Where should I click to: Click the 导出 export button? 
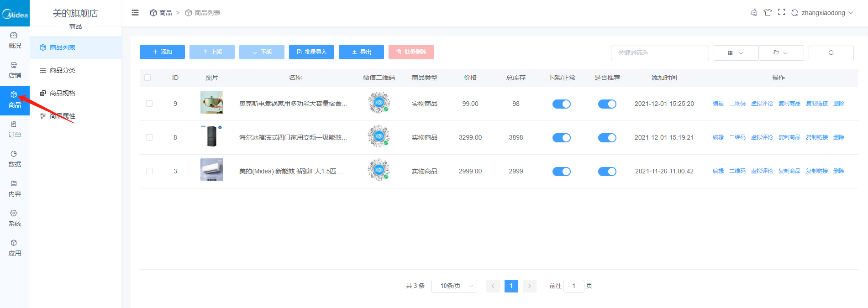361,52
